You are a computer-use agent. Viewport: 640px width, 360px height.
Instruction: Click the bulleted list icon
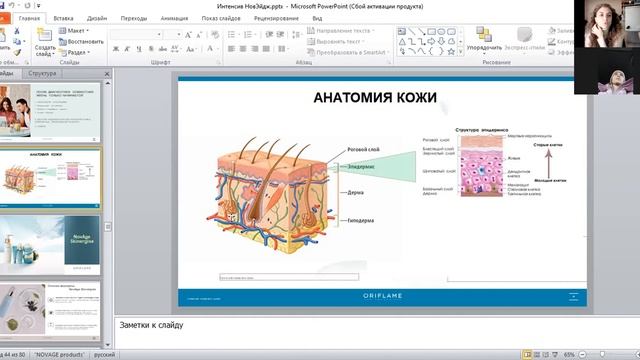click(232, 35)
